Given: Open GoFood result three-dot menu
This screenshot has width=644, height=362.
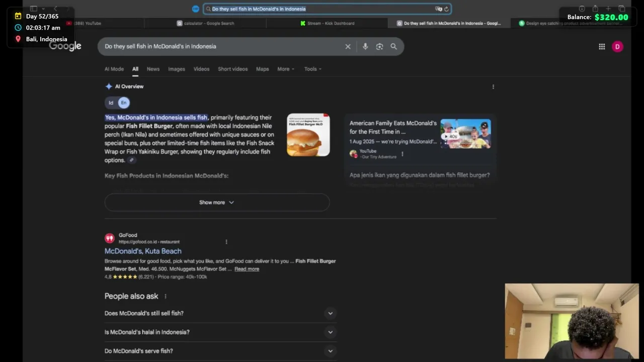Looking at the screenshot, I should (226, 242).
